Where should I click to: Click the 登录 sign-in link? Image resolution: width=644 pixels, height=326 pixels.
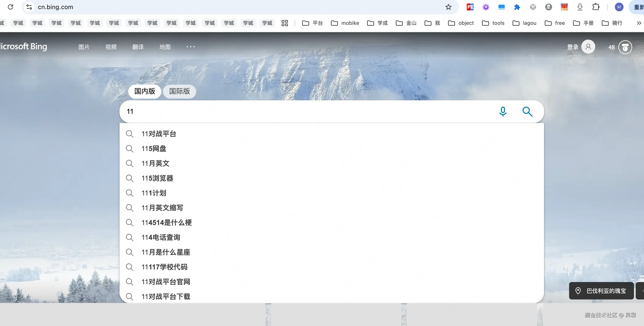[573, 47]
